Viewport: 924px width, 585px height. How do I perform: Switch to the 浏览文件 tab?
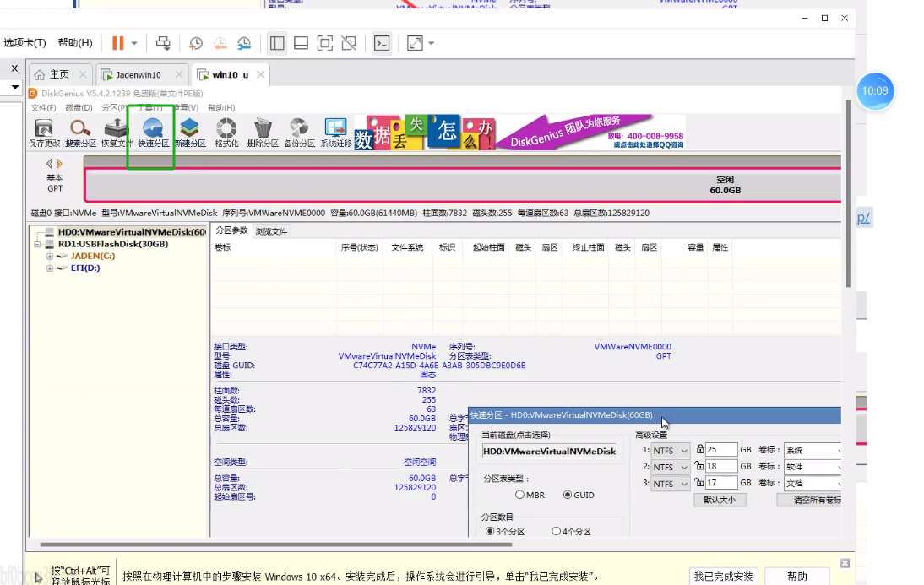(x=272, y=231)
